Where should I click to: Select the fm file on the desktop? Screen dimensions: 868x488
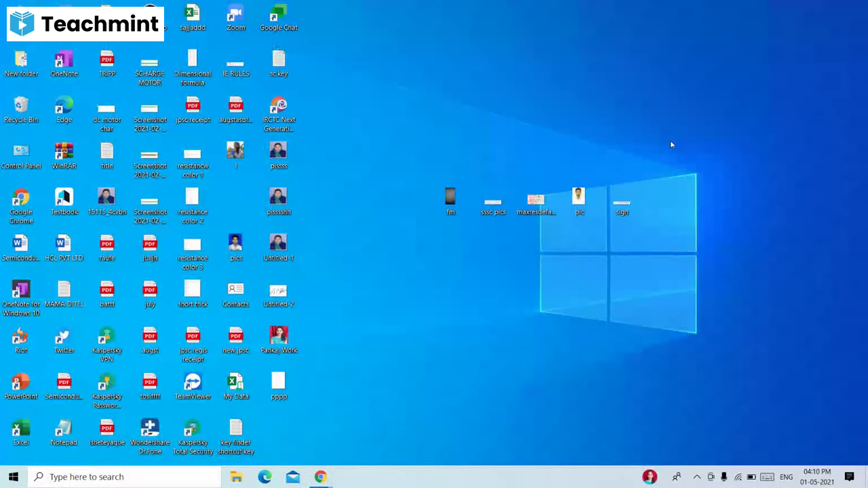point(450,202)
